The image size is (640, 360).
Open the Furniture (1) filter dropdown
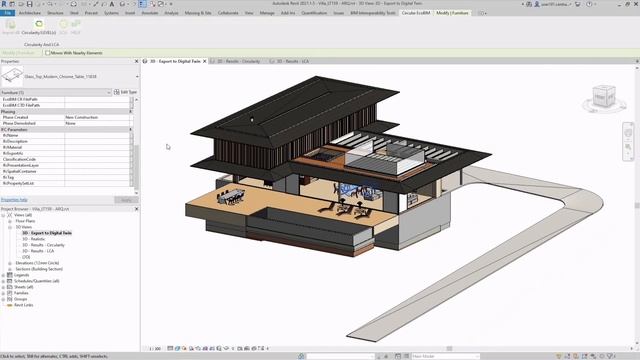pyautogui.click(x=109, y=93)
